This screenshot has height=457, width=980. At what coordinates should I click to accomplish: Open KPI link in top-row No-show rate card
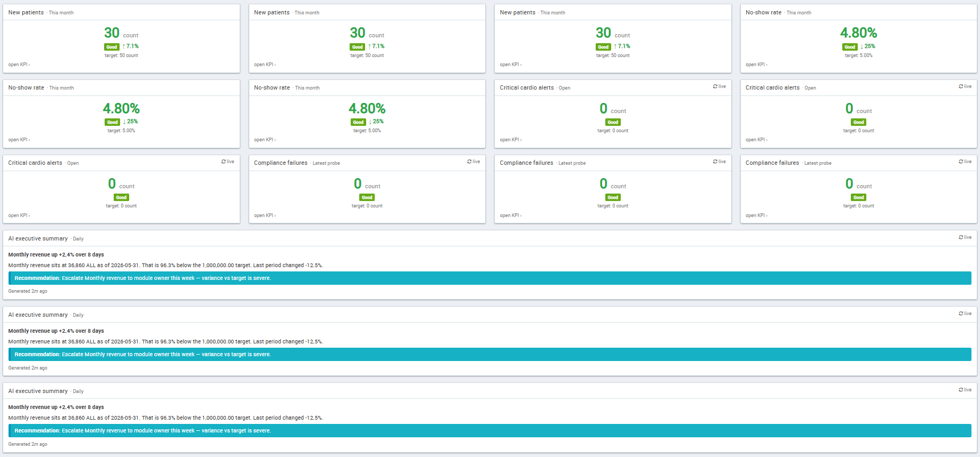point(756,65)
